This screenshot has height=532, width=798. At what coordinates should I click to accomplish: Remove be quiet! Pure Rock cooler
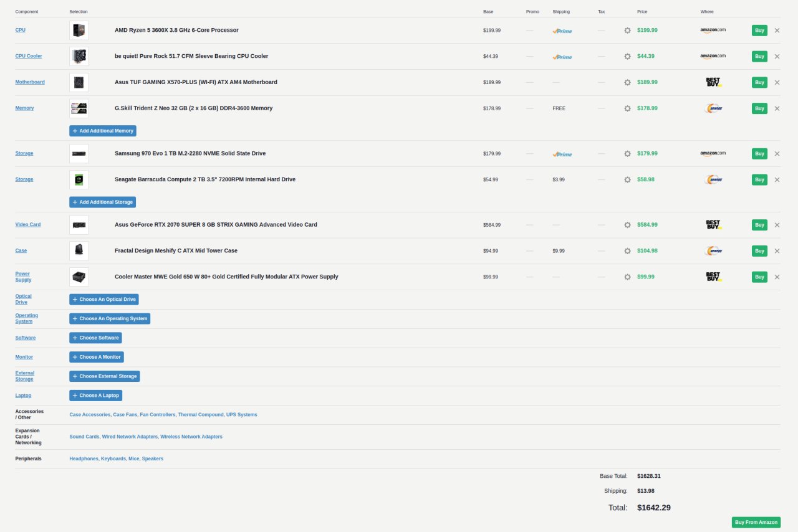(x=777, y=56)
